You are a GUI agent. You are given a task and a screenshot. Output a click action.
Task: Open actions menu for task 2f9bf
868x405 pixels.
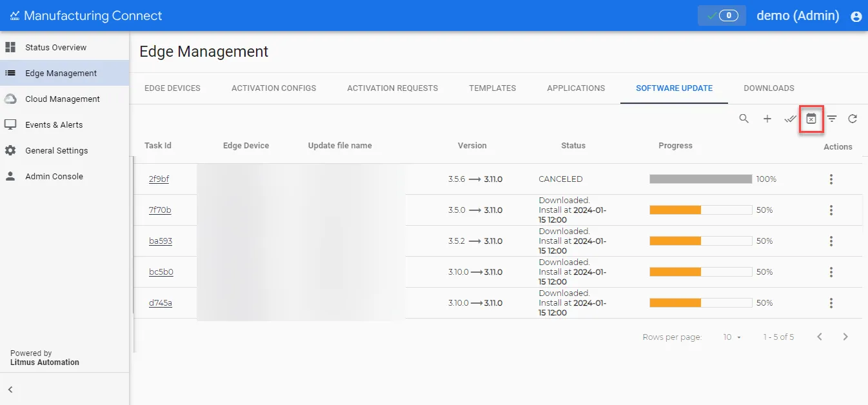click(x=831, y=179)
